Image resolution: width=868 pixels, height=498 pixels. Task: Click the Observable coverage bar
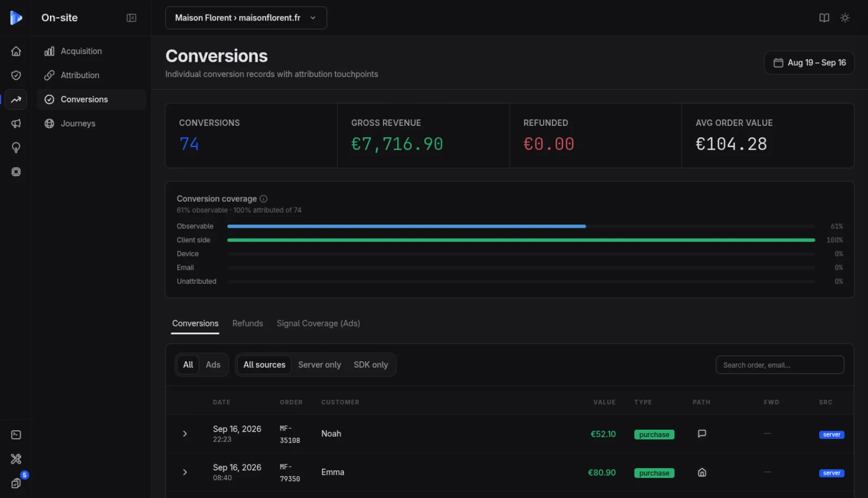point(521,226)
